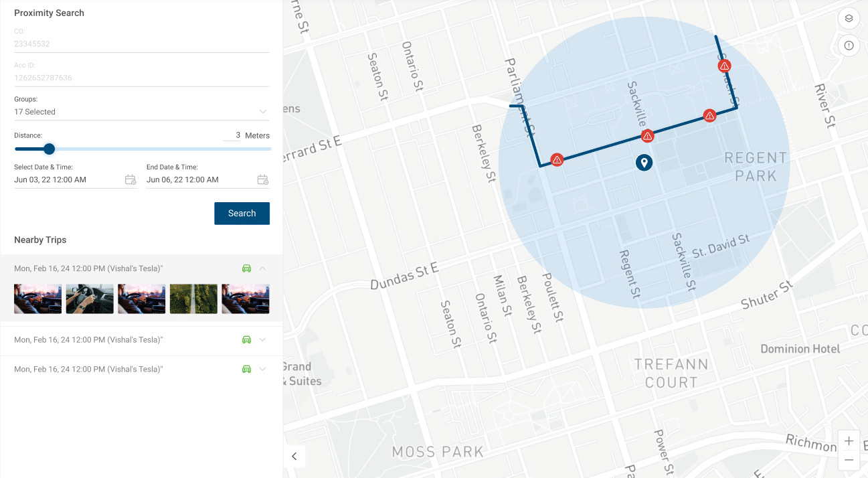Collapse the first expanded nearby trip
Viewport: 868px width, 478px height.
pos(262,268)
